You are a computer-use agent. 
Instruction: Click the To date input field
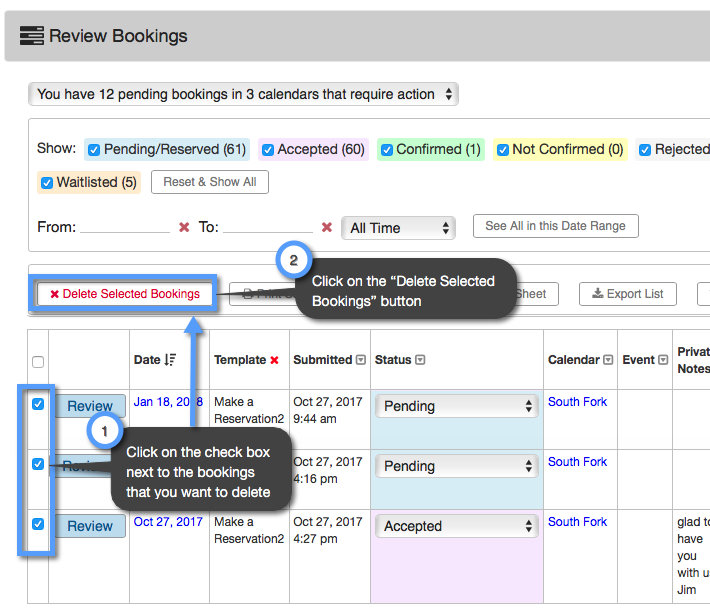(x=268, y=226)
